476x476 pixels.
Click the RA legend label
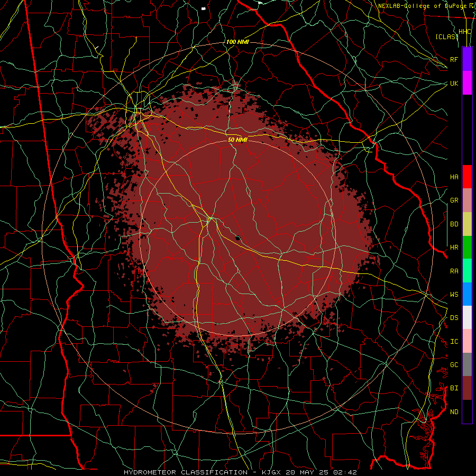(454, 271)
